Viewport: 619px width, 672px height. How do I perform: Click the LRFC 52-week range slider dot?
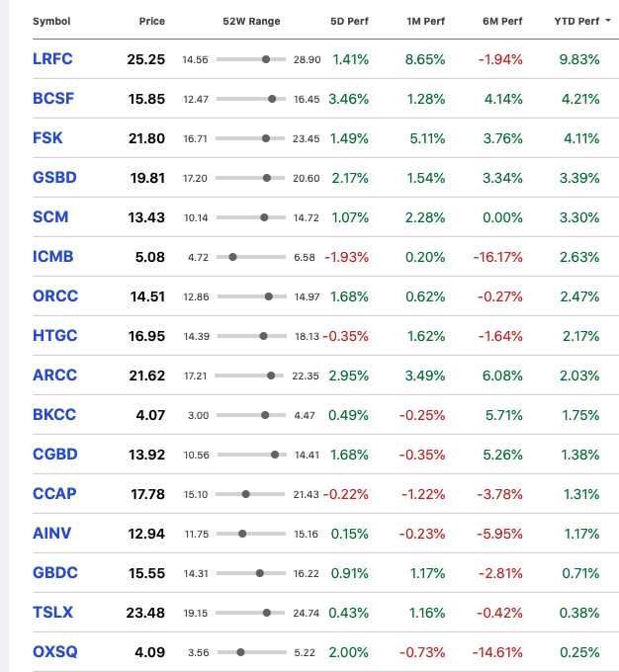266,59
